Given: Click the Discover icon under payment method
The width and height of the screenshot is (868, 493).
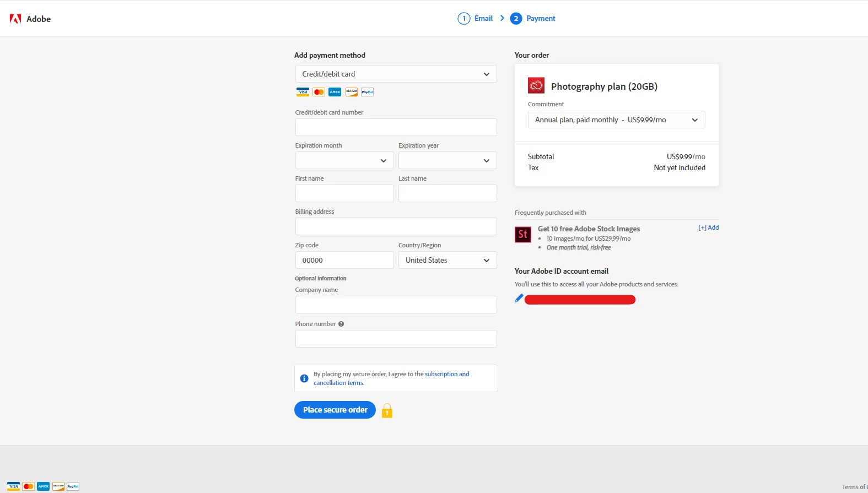Looking at the screenshot, I should point(352,92).
